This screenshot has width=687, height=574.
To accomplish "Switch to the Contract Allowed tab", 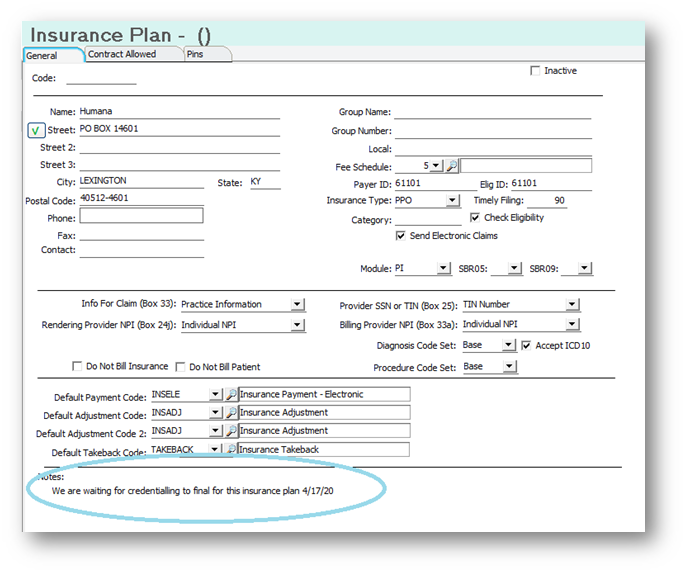I will tap(122, 54).
